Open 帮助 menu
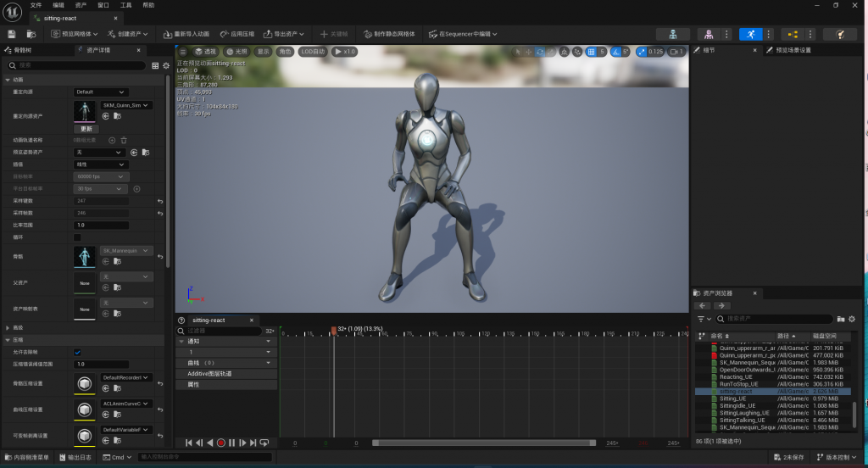The image size is (868, 468). pos(148,5)
